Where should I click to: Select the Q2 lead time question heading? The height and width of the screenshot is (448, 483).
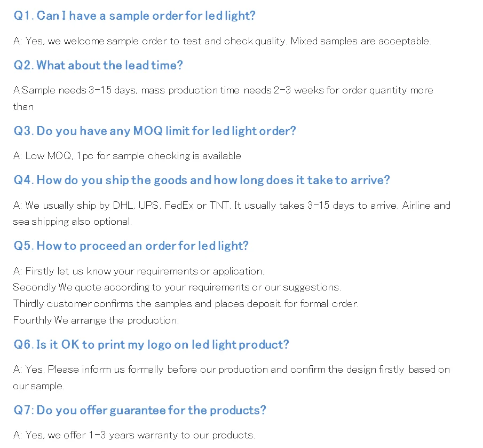click(x=98, y=66)
